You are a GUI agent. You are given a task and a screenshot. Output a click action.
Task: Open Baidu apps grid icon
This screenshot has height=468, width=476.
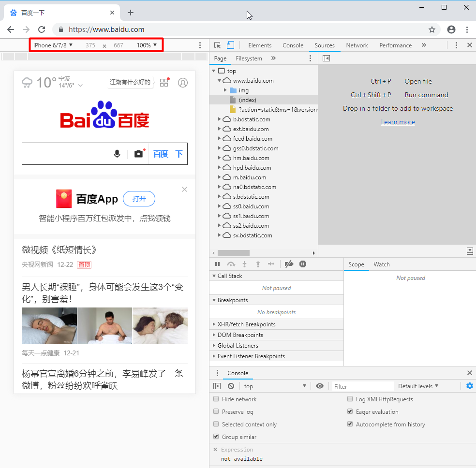164,83
